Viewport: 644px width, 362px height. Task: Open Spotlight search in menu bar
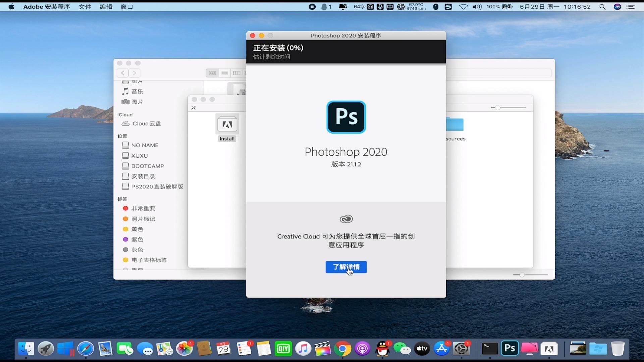pyautogui.click(x=602, y=7)
